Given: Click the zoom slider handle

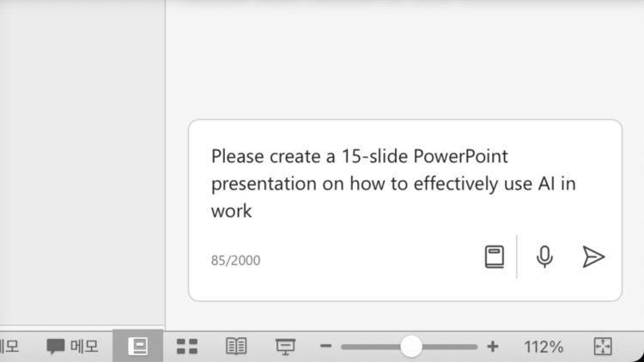Looking at the screenshot, I should (x=410, y=347).
